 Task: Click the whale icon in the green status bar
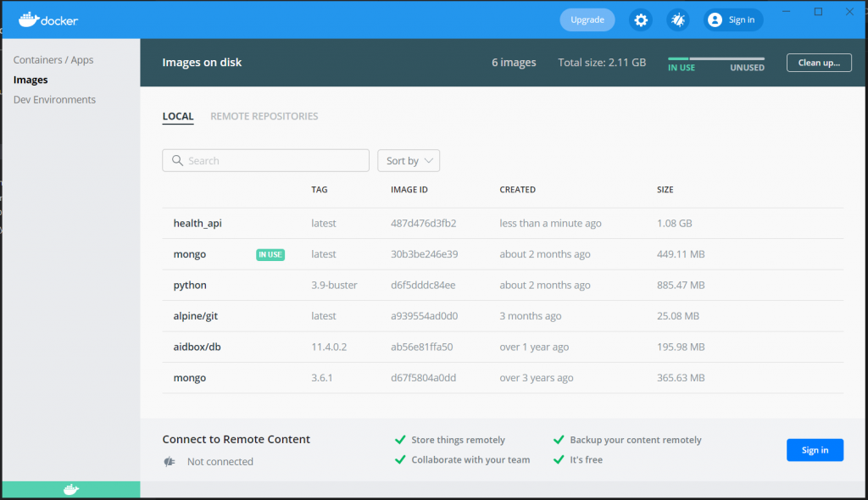click(x=71, y=490)
